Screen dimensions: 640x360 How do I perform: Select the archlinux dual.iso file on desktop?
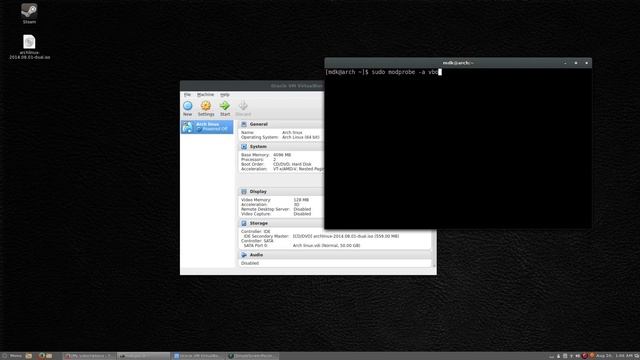29,47
